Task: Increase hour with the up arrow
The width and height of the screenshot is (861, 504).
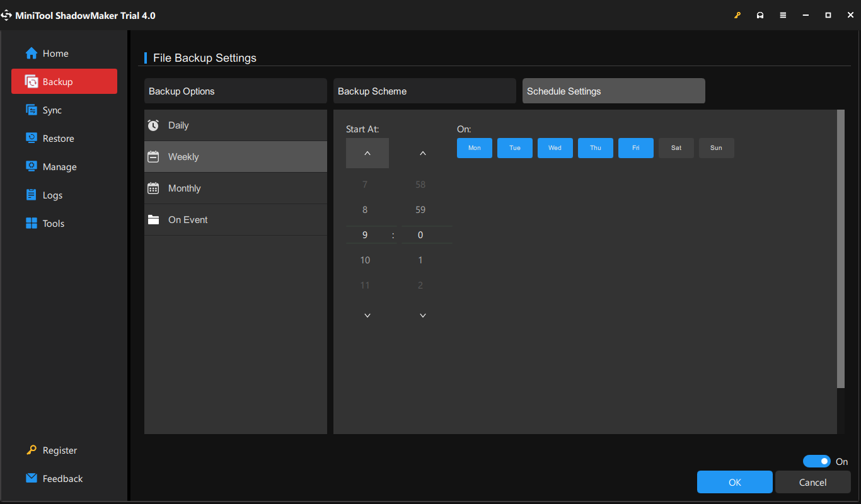Action: pyautogui.click(x=367, y=153)
